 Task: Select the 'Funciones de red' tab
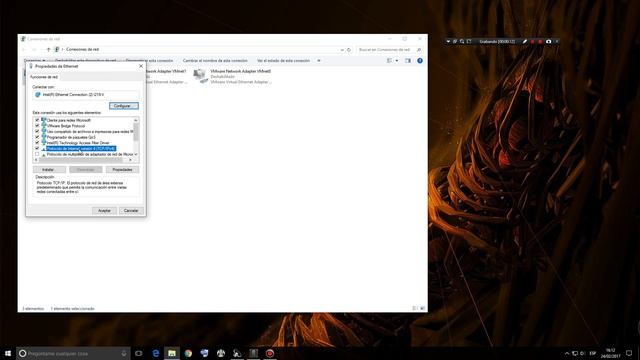tap(44, 77)
